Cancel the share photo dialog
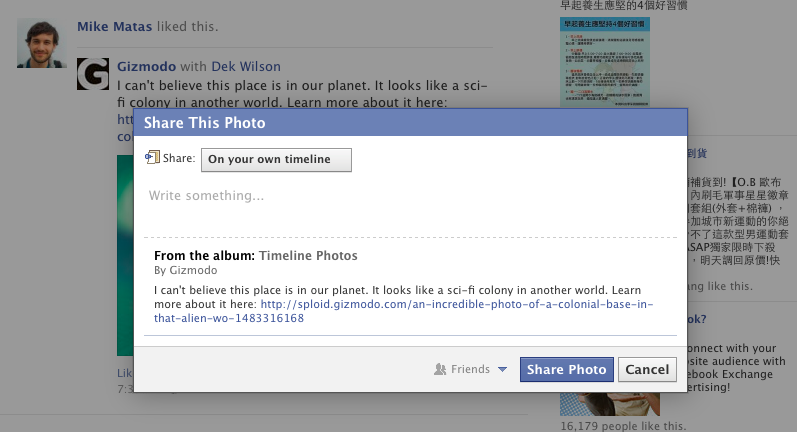Image resolution: width=797 pixels, height=432 pixels. [647, 369]
